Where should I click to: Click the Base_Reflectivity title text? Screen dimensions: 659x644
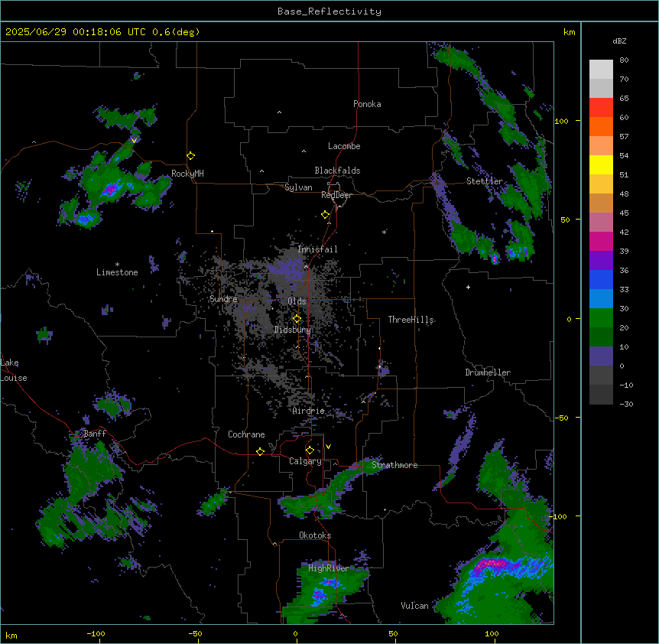pyautogui.click(x=329, y=11)
